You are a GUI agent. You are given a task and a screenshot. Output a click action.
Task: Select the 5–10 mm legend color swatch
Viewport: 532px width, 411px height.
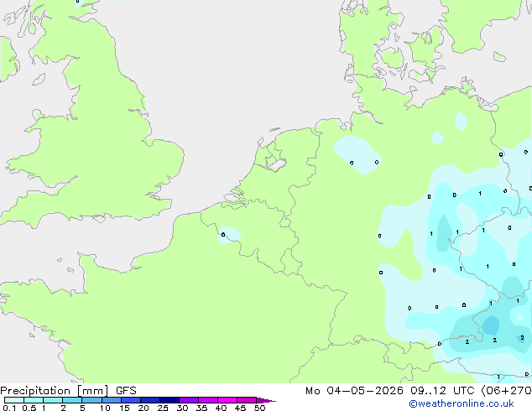click(x=91, y=400)
